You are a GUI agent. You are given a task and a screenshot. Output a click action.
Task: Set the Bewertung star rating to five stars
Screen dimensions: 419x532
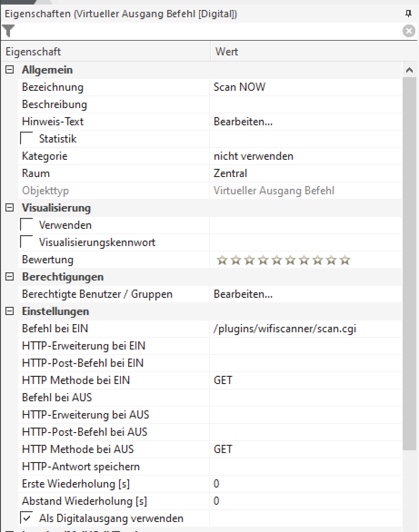tap(276, 260)
